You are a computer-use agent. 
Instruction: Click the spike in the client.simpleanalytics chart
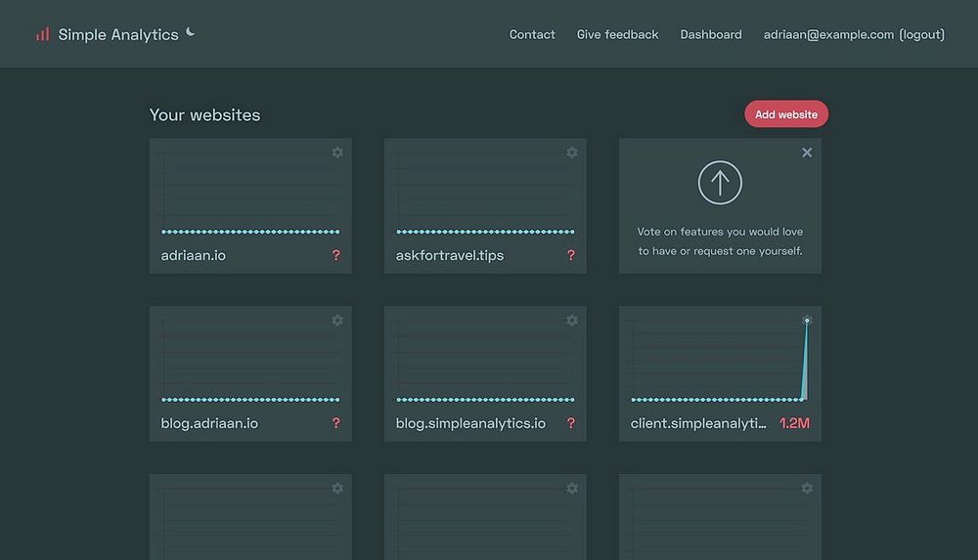[x=805, y=360]
